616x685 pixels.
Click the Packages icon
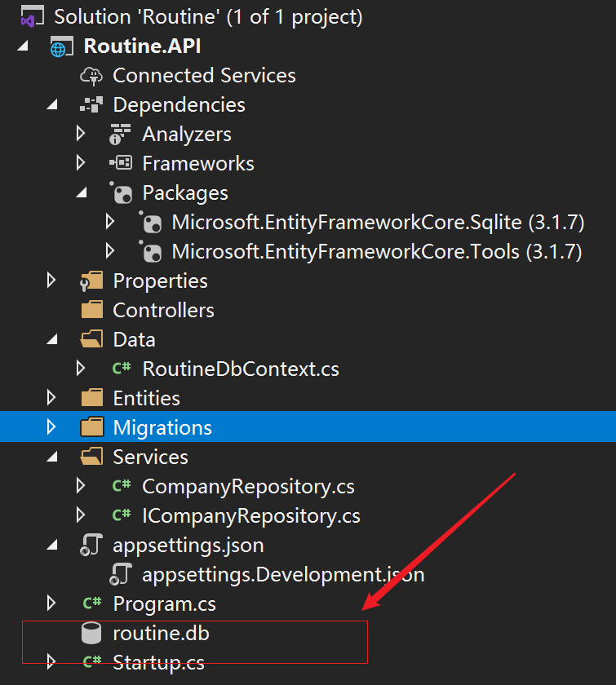point(120,193)
